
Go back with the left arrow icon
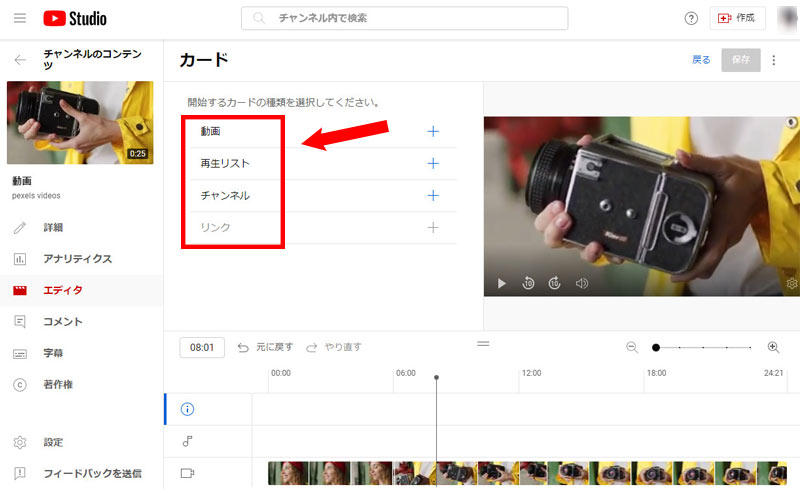pos(20,60)
